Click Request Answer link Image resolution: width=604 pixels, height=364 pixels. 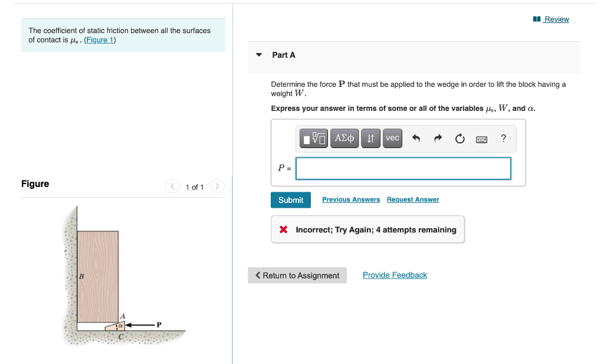point(413,199)
